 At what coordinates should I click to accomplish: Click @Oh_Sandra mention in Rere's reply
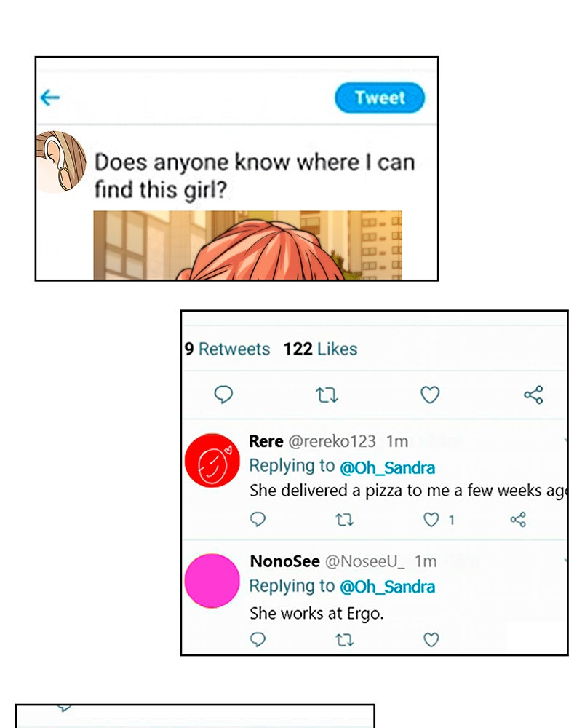[387, 466]
